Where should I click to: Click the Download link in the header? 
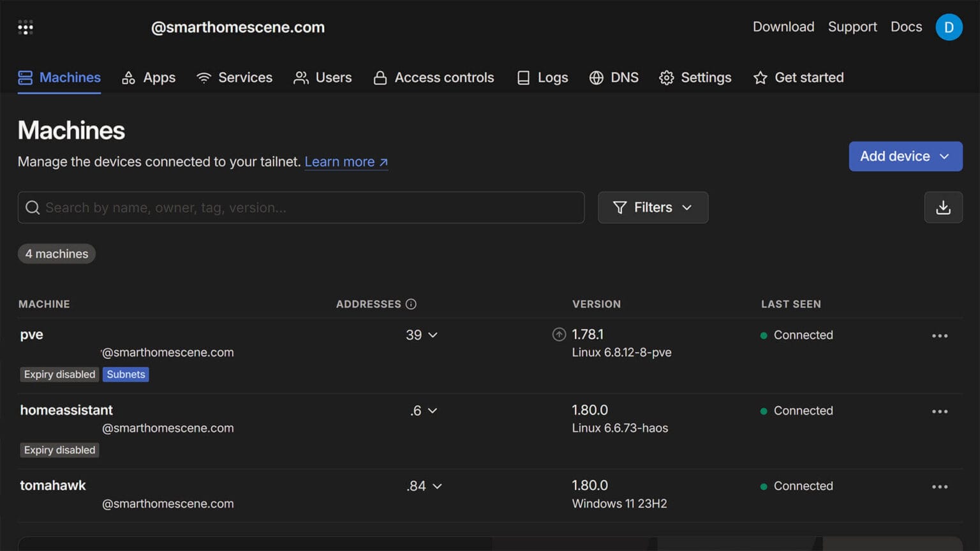pyautogui.click(x=783, y=27)
